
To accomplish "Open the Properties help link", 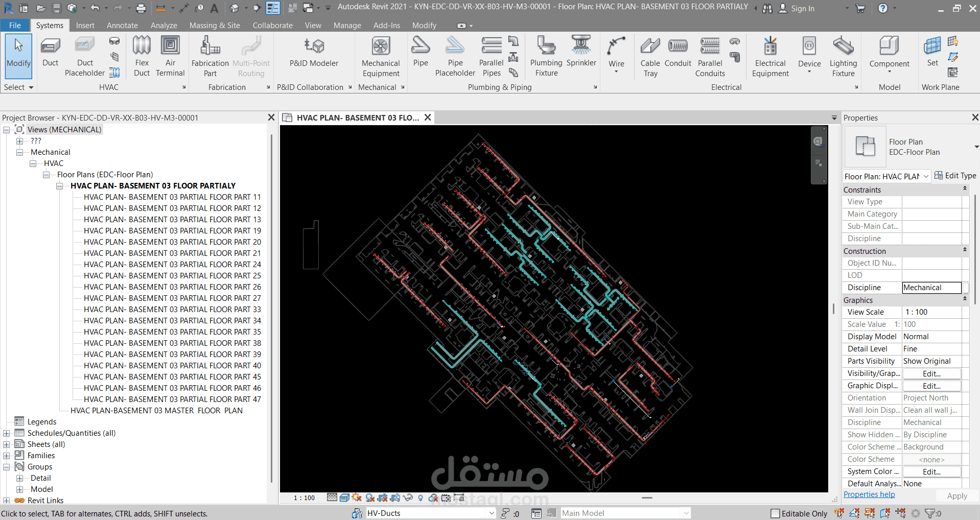I will pos(869,494).
